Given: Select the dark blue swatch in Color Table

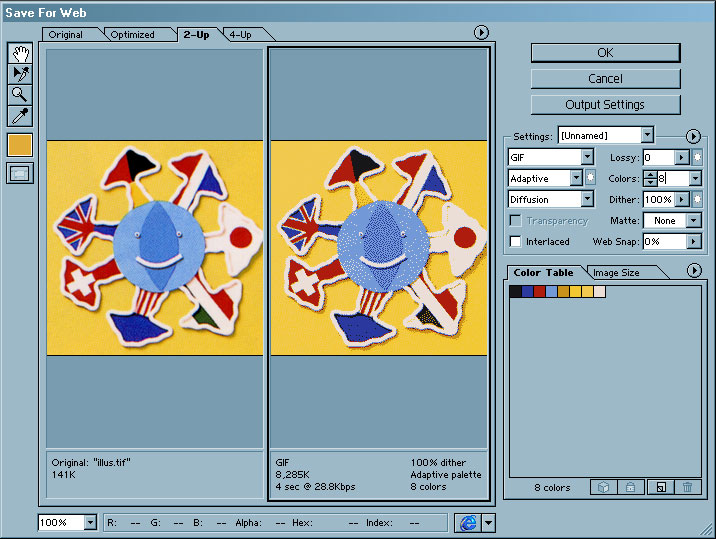Looking at the screenshot, I should [x=527, y=291].
